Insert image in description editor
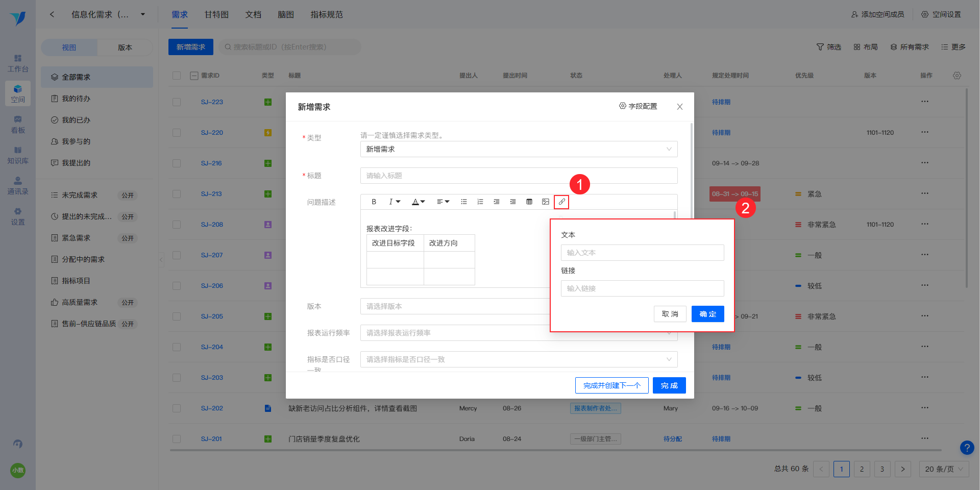This screenshot has width=980, height=490. 546,202
